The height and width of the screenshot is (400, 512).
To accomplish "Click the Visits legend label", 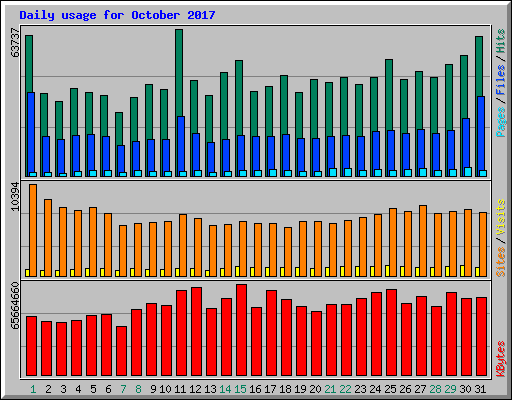I will tap(501, 217).
